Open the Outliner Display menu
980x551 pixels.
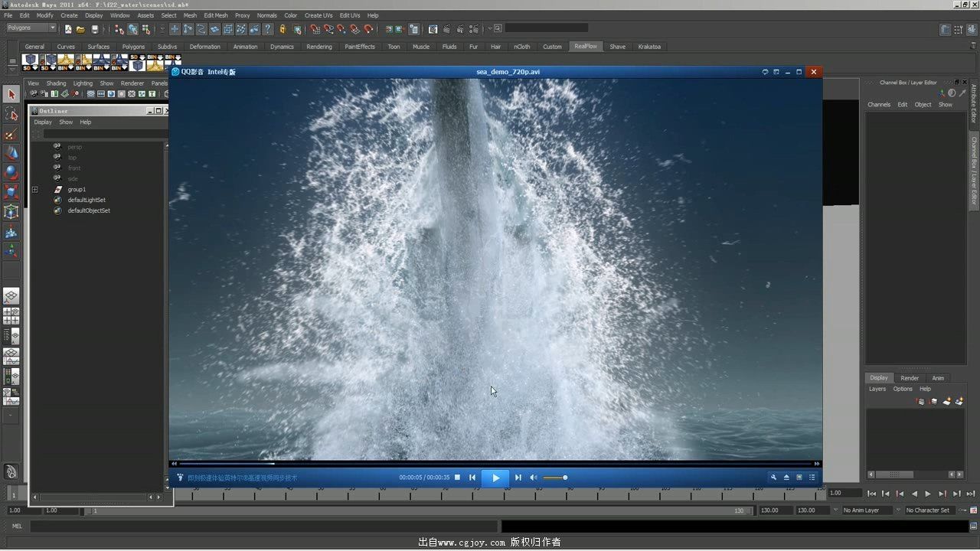click(43, 122)
